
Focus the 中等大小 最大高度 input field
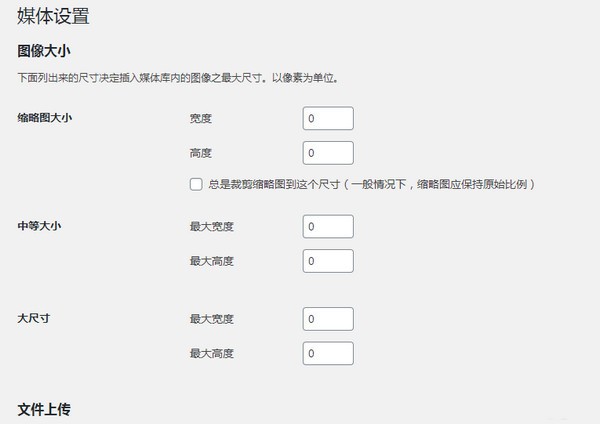328,261
